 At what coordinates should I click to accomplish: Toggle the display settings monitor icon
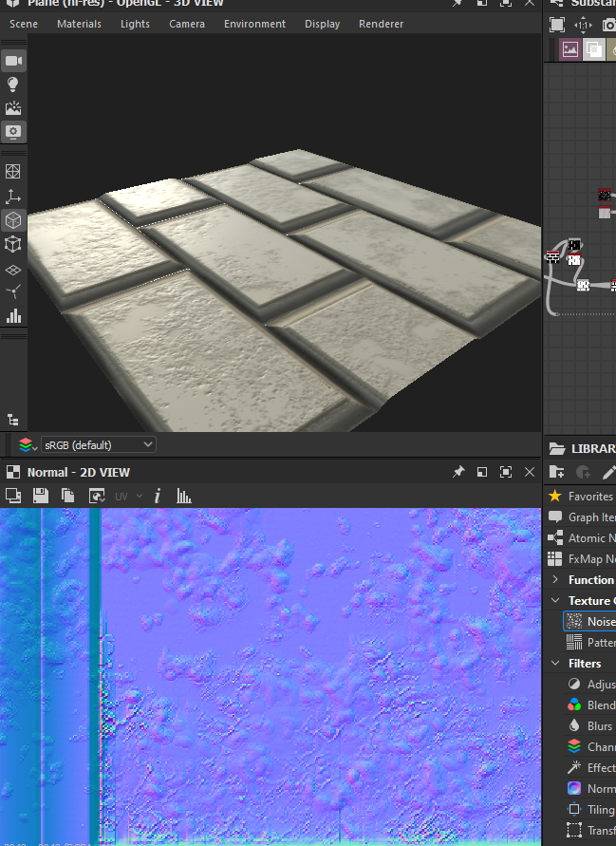13,132
